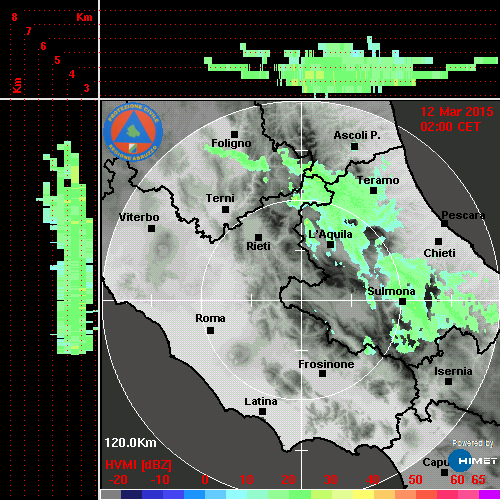Image resolution: width=500 pixels, height=500 pixels.
Task: Click the Roma city marker square
Action: pyautogui.click(x=210, y=330)
